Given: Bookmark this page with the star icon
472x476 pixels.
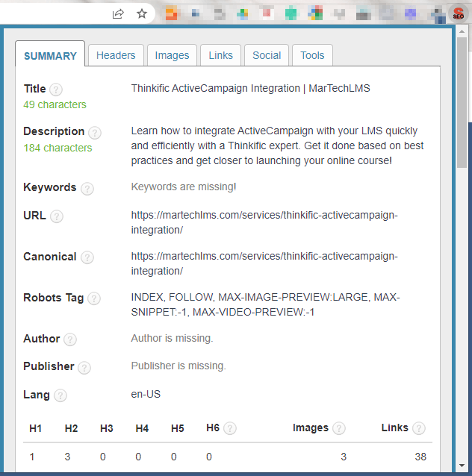Looking at the screenshot, I should (x=142, y=13).
